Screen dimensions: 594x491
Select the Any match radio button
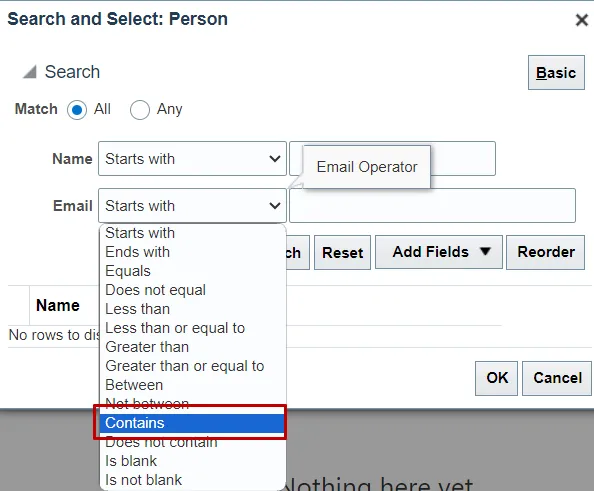tap(139, 110)
